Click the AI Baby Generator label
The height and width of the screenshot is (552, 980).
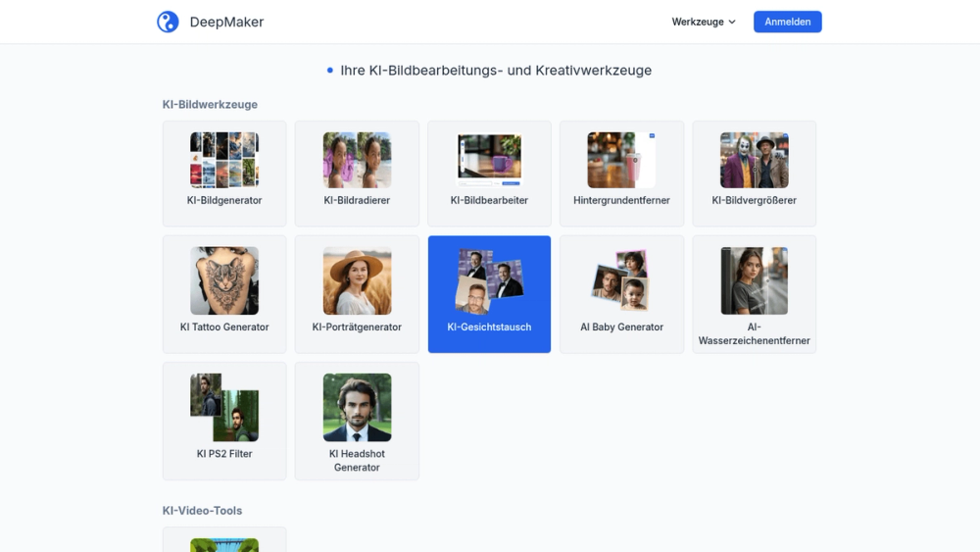pos(621,326)
